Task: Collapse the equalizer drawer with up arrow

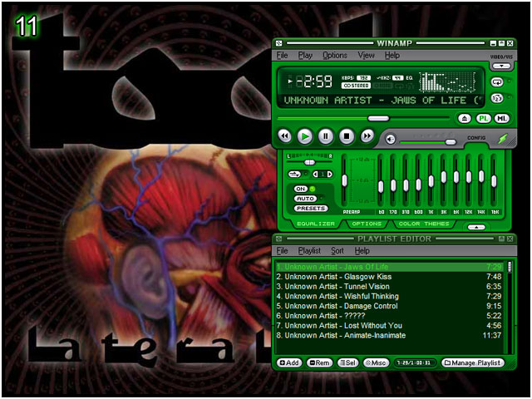Action: tap(476, 227)
